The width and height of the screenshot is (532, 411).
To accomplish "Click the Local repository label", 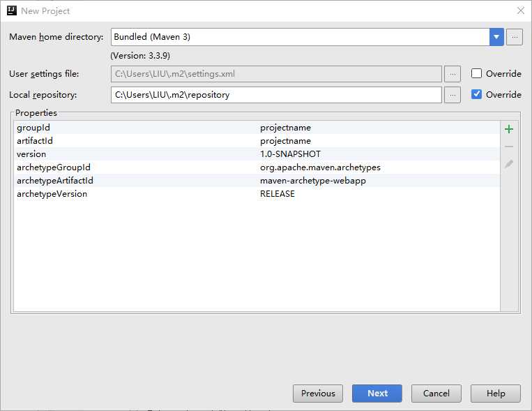I will click(43, 95).
